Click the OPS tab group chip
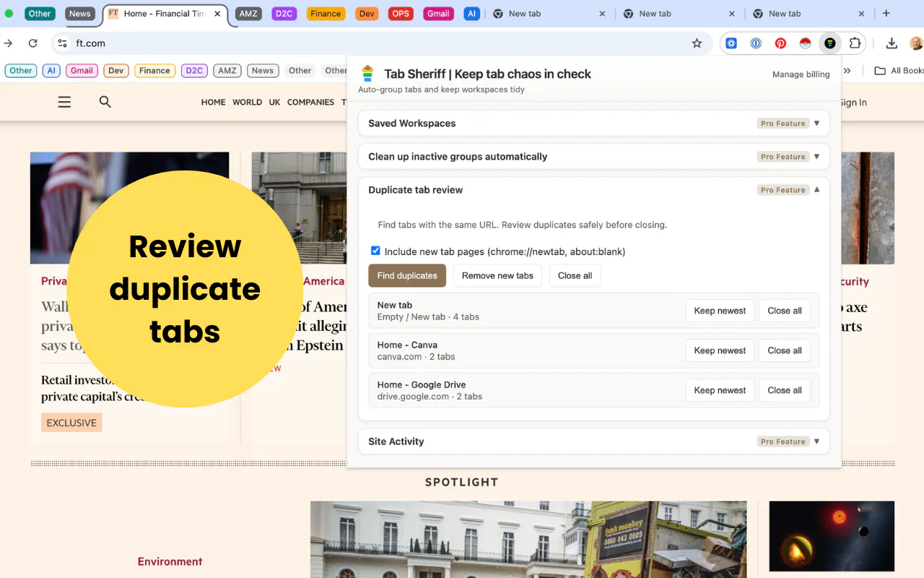Viewport: 924px width, 578px height. click(x=401, y=14)
